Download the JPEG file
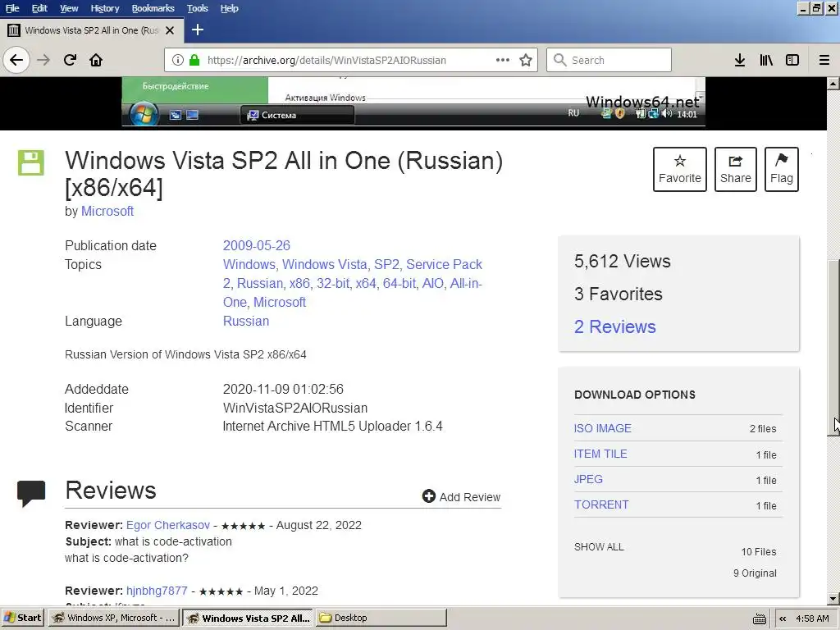The width and height of the screenshot is (840, 630). (588, 479)
